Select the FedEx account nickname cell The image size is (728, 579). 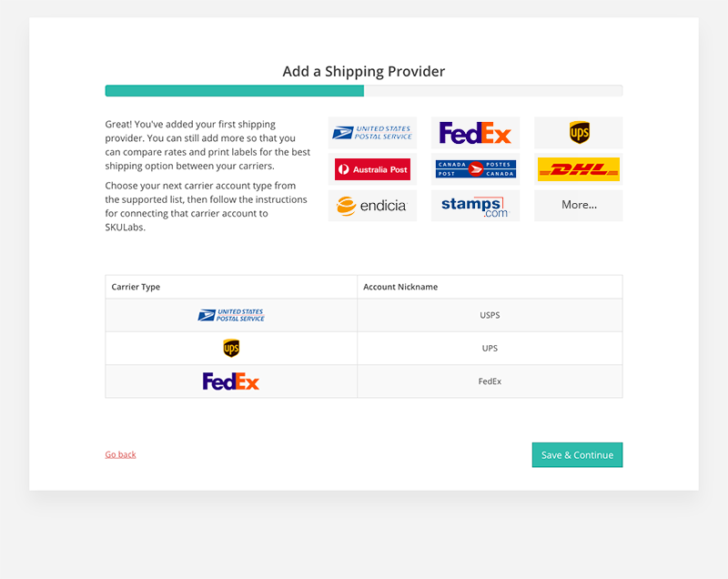click(490, 381)
